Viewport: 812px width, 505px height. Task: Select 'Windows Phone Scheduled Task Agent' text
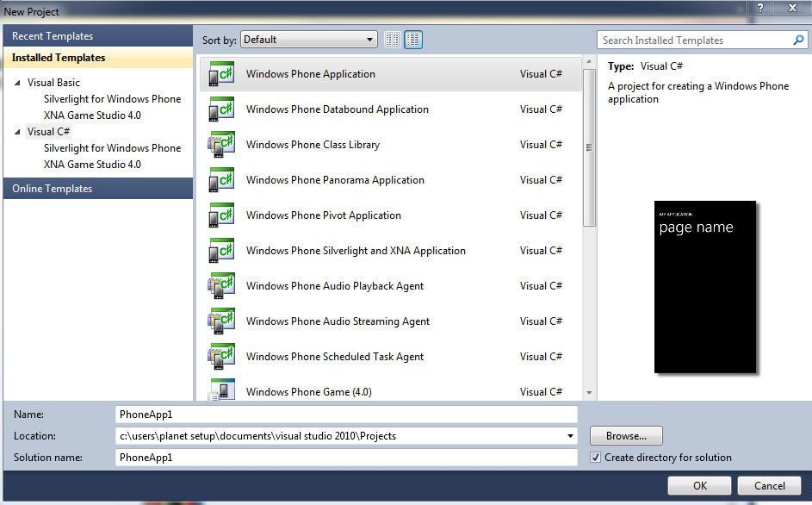[335, 356]
